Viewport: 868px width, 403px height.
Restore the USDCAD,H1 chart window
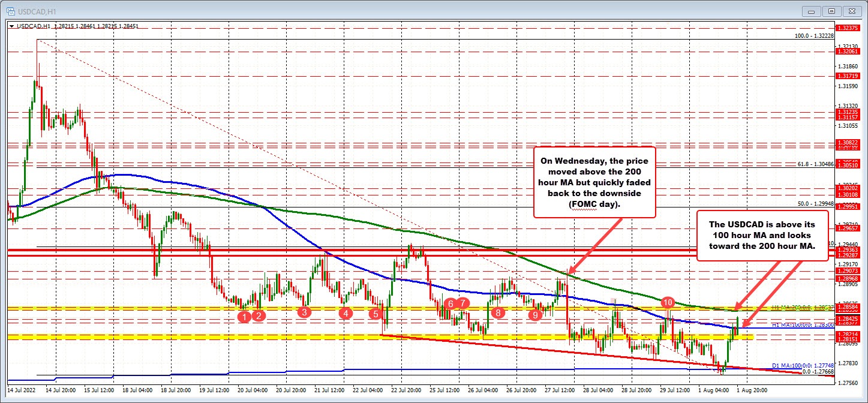click(x=833, y=11)
